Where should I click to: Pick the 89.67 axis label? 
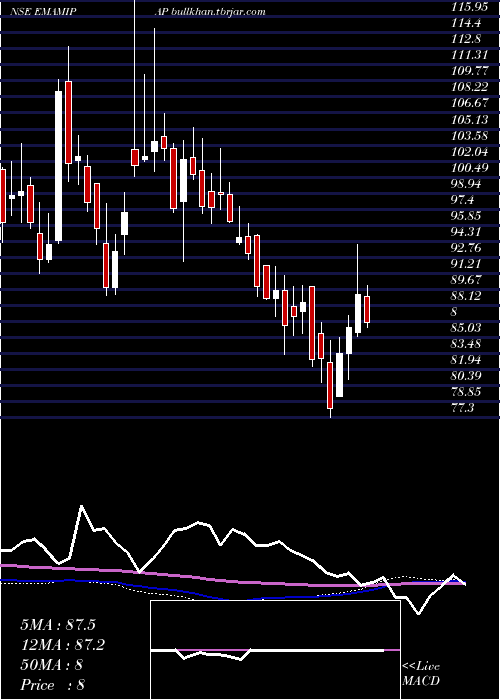(x=467, y=280)
